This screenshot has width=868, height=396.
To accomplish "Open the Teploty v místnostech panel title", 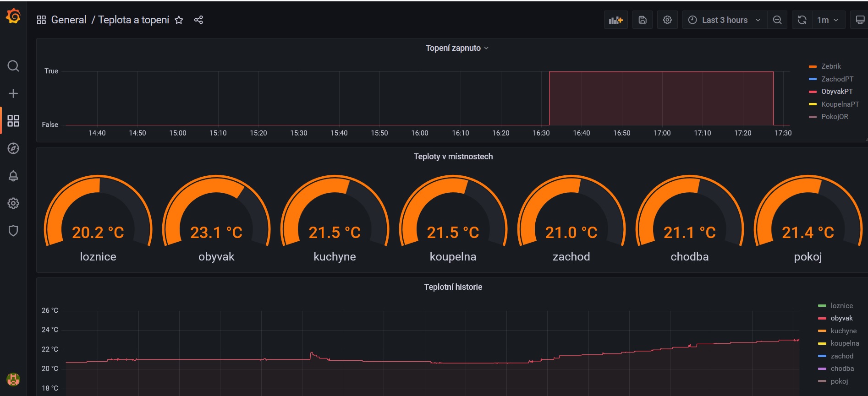I will point(453,157).
